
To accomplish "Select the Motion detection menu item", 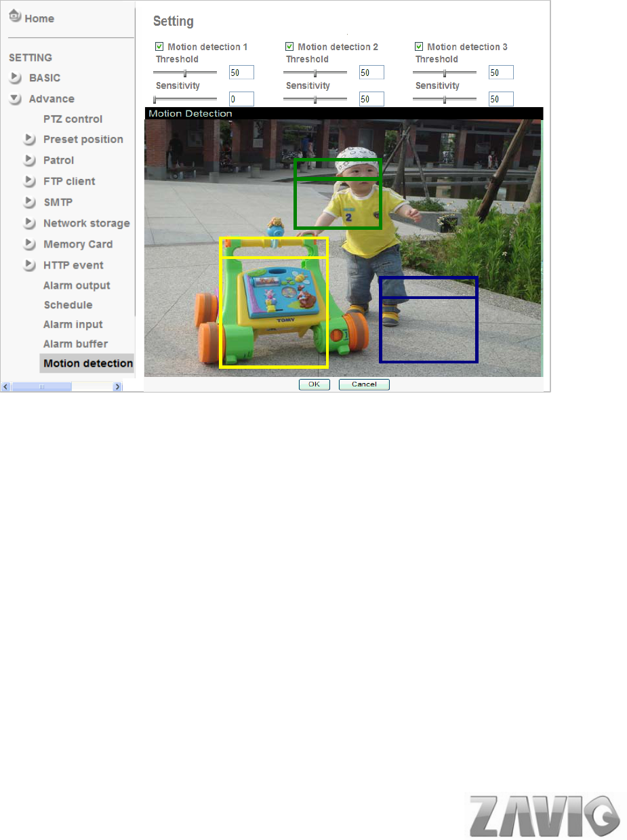I will (87, 363).
